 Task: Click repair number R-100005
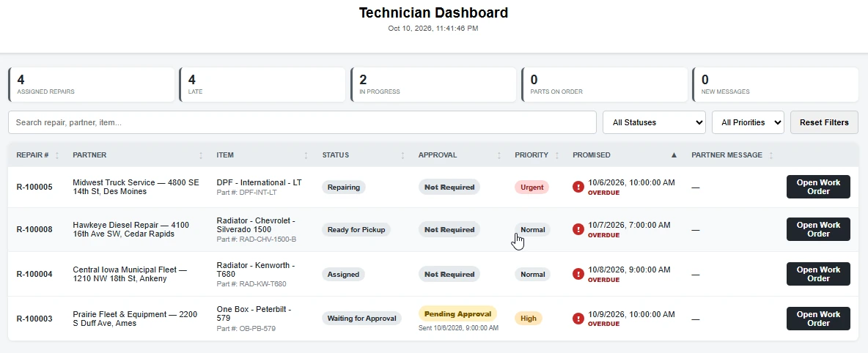(x=34, y=187)
